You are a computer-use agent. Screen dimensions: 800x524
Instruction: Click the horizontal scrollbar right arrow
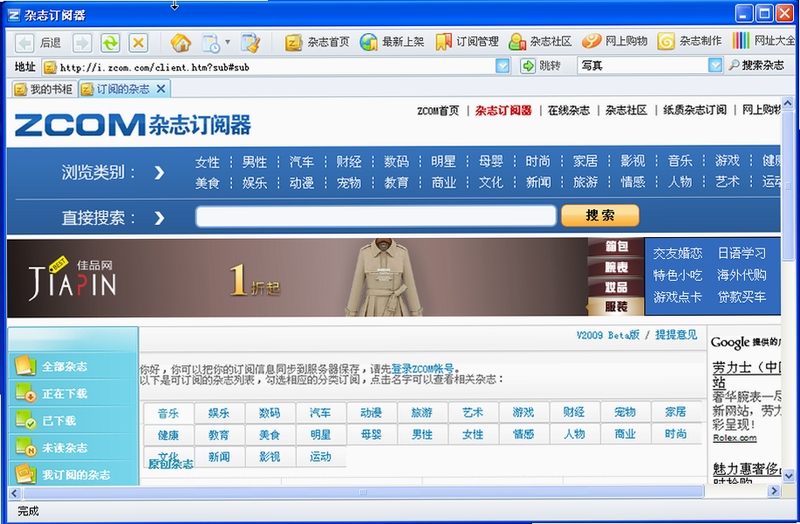click(774, 491)
